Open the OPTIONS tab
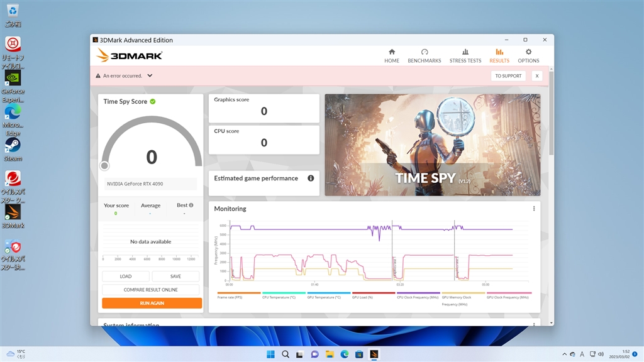 pos(528,56)
